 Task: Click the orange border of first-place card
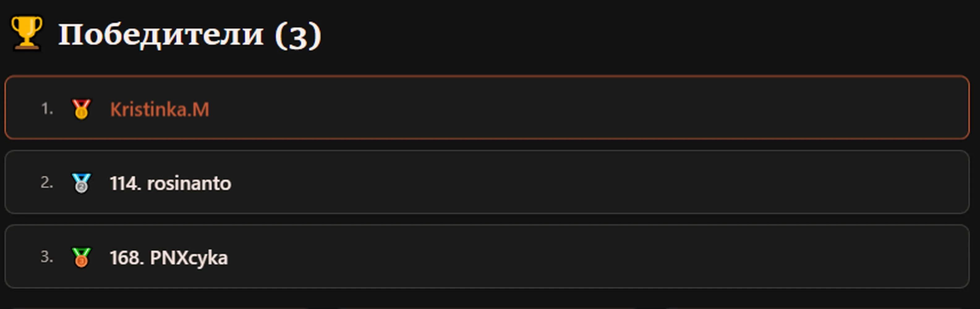click(487, 76)
